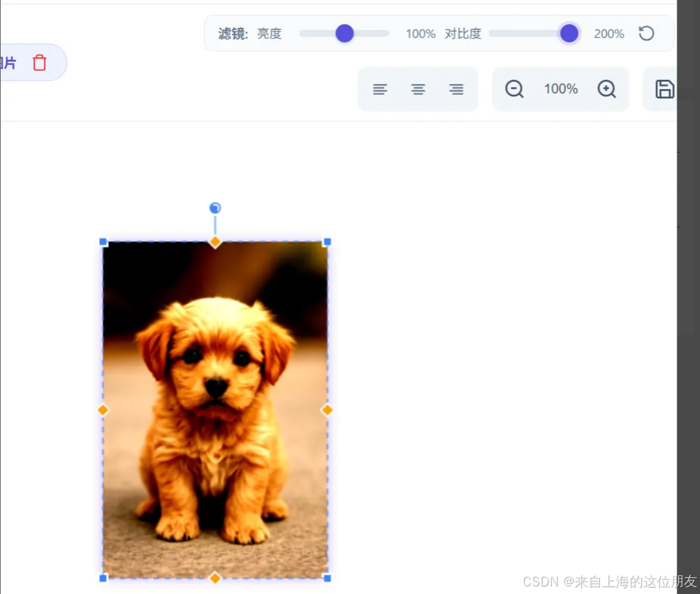Zoom in with the magnifier-plus icon

pyautogui.click(x=606, y=89)
